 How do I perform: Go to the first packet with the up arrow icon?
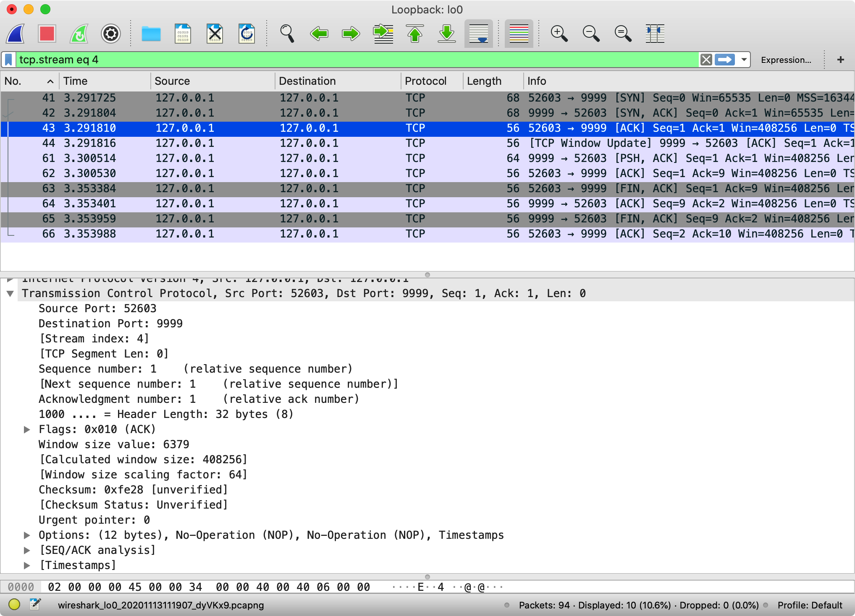415,34
